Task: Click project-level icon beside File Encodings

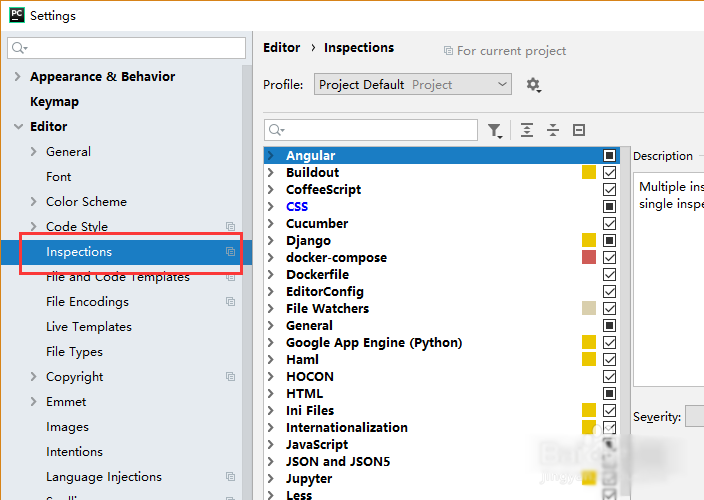Action: click(231, 302)
